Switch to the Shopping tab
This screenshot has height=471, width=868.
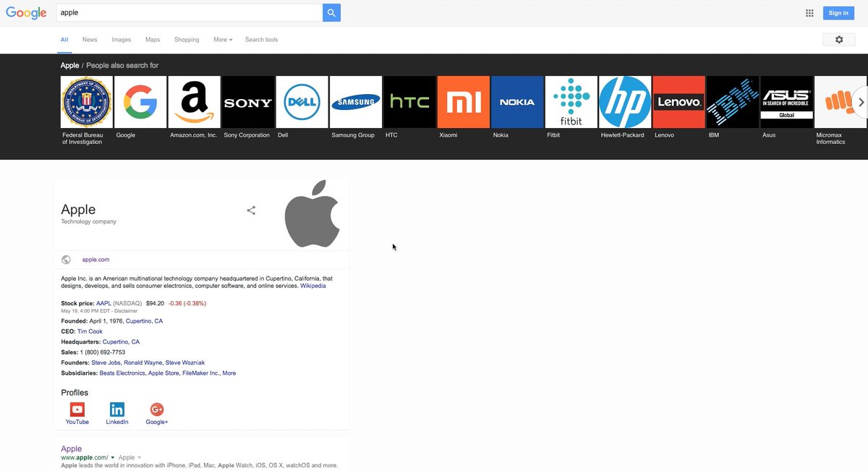click(187, 40)
